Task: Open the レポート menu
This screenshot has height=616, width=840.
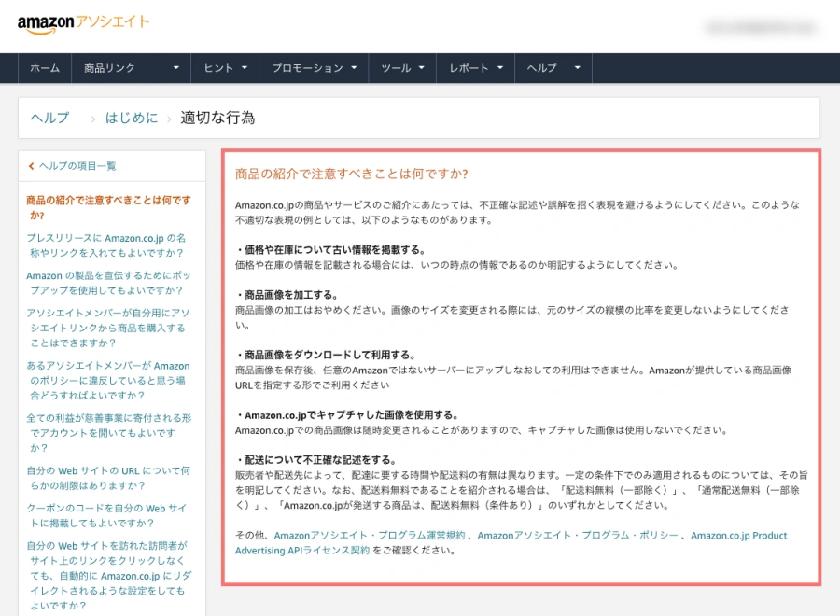Action: (469, 68)
